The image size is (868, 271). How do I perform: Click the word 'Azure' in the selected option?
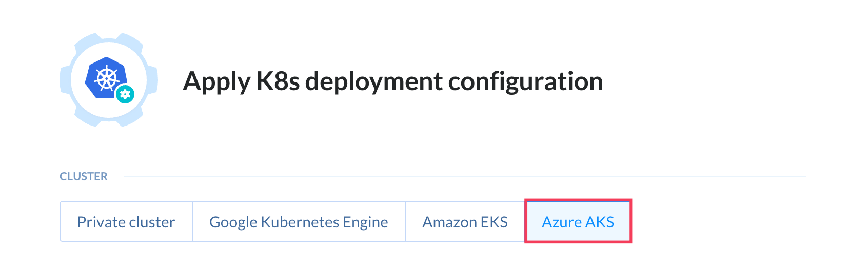(561, 222)
